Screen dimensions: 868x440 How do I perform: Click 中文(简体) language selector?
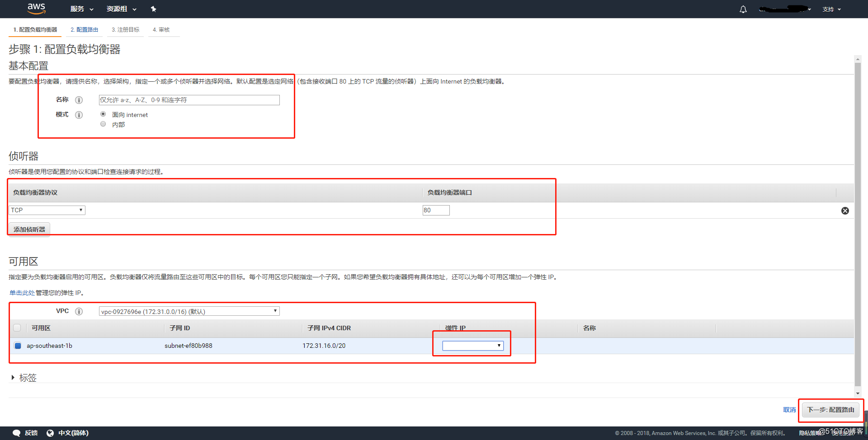pos(73,433)
